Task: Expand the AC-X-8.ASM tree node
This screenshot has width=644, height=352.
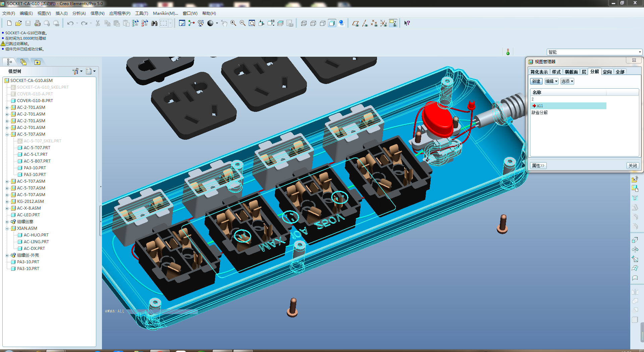Action: 7,208
